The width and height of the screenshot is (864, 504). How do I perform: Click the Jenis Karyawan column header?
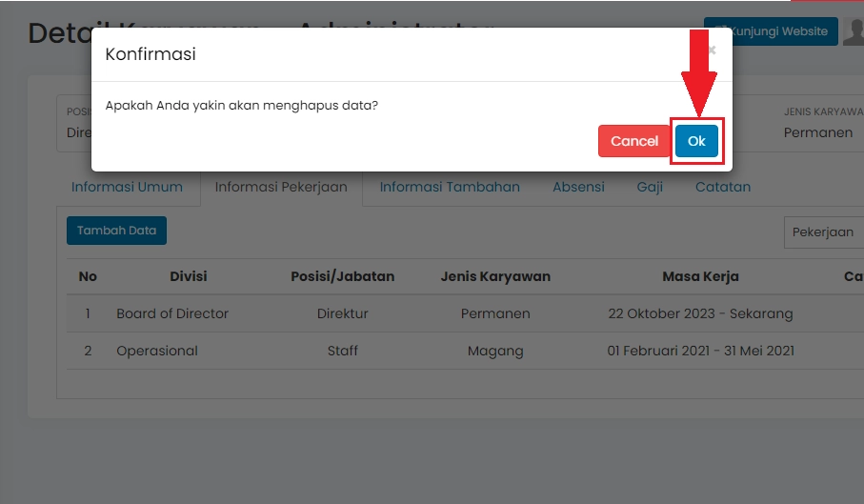495,276
